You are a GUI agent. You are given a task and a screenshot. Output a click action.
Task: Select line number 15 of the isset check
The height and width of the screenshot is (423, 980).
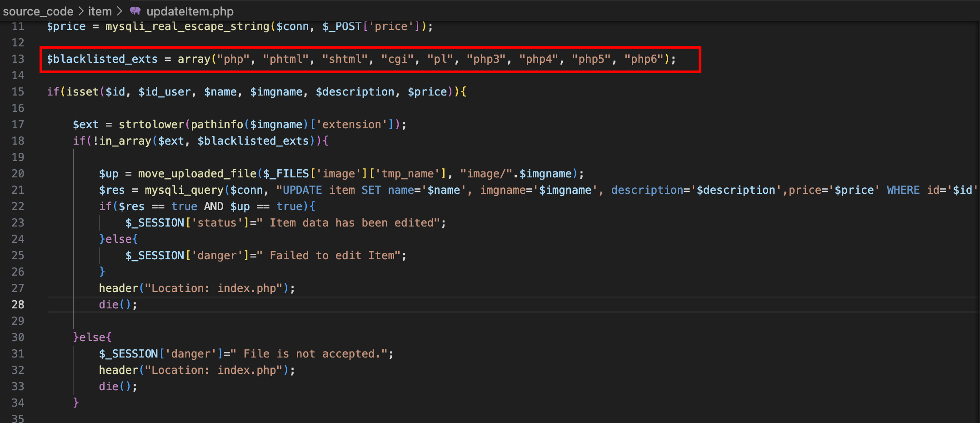18,92
